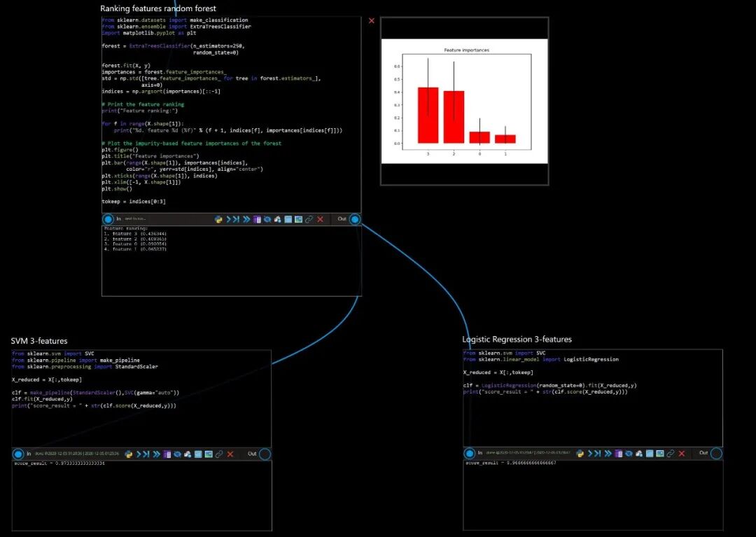The width and height of the screenshot is (756, 537).
Task: Click the double-arrow run-all icon in Logistic Regression toolbar
Action: click(x=608, y=454)
